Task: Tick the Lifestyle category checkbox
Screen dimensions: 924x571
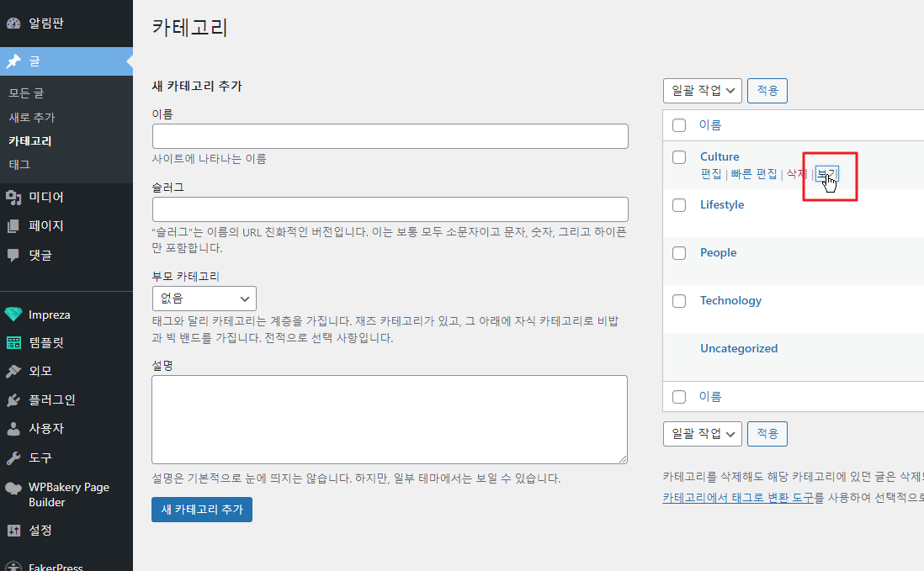Action: (679, 205)
